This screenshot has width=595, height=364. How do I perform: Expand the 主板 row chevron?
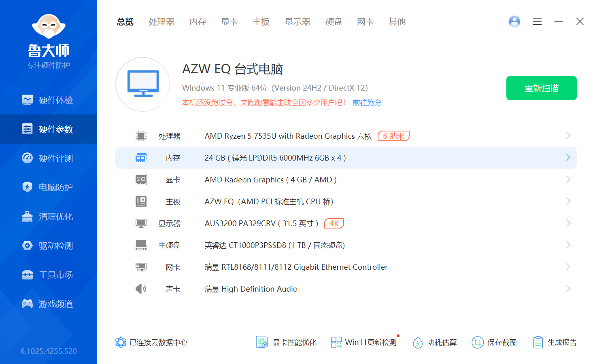(x=568, y=201)
